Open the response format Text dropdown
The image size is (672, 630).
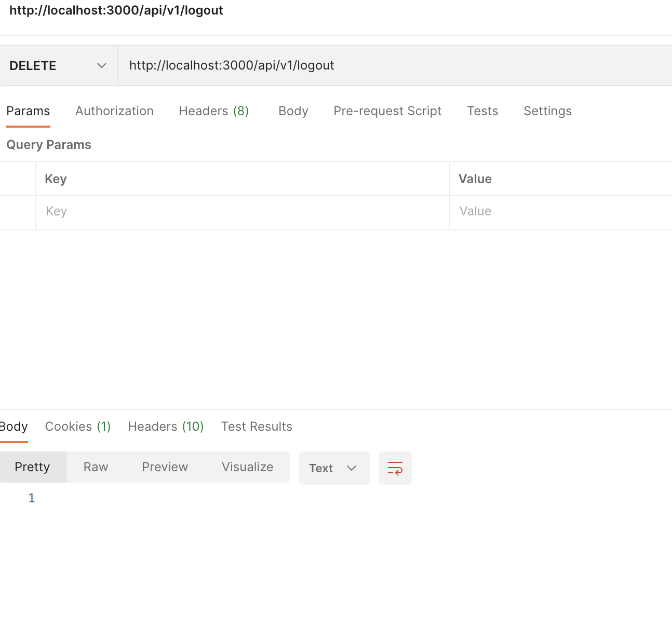click(334, 468)
